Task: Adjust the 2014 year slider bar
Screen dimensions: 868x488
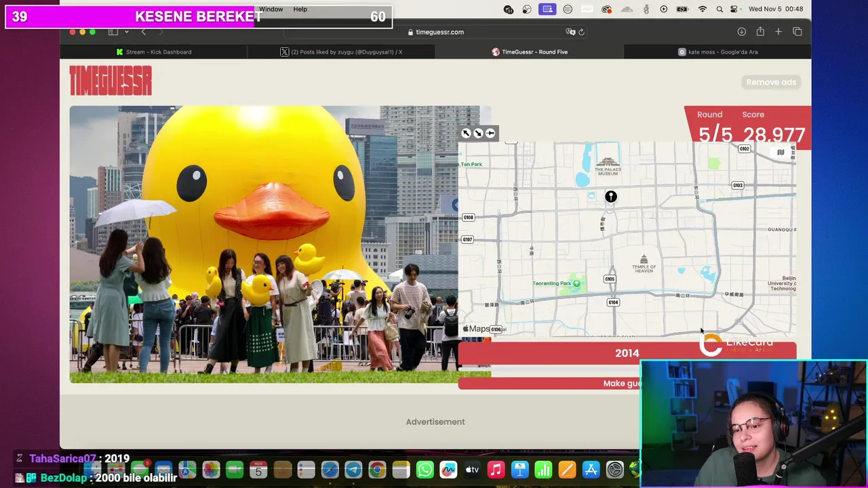Action: click(x=627, y=353)
